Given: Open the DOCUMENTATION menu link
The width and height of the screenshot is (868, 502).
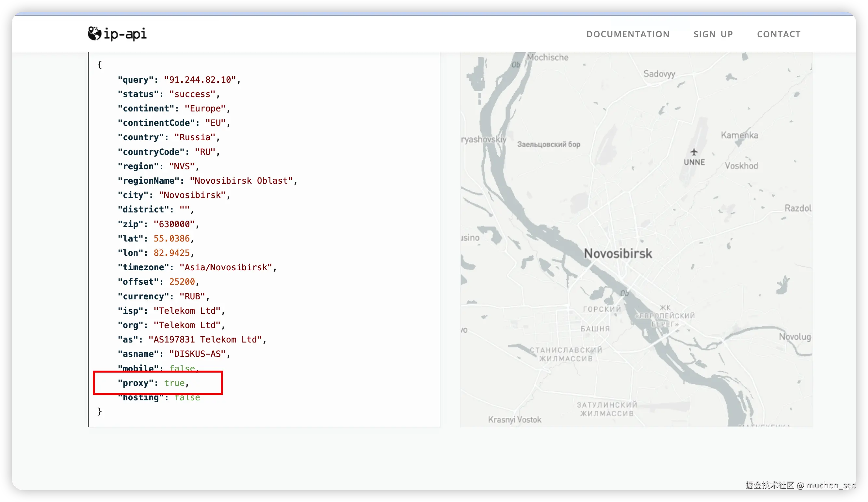Looking at the screenshot, I should 628,34.
